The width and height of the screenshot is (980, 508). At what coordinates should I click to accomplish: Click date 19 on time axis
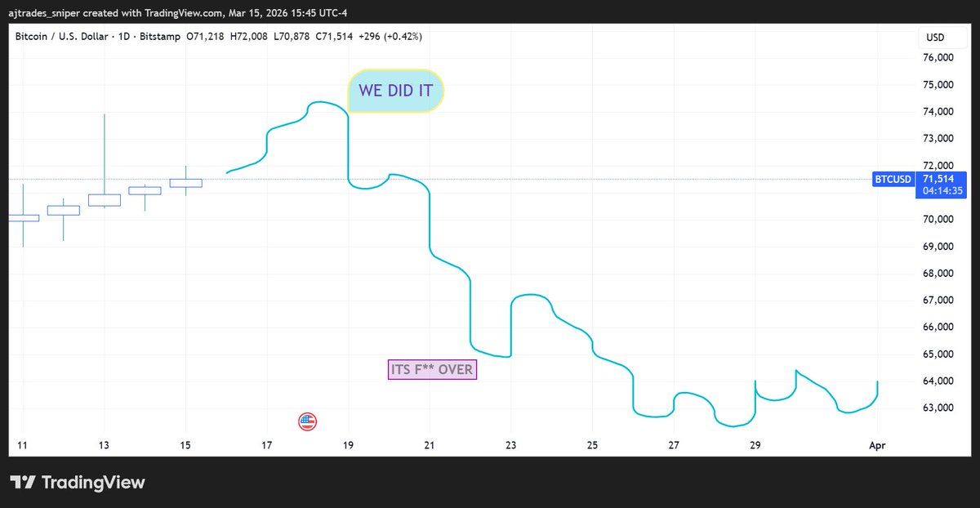click(x=349, y=445)
